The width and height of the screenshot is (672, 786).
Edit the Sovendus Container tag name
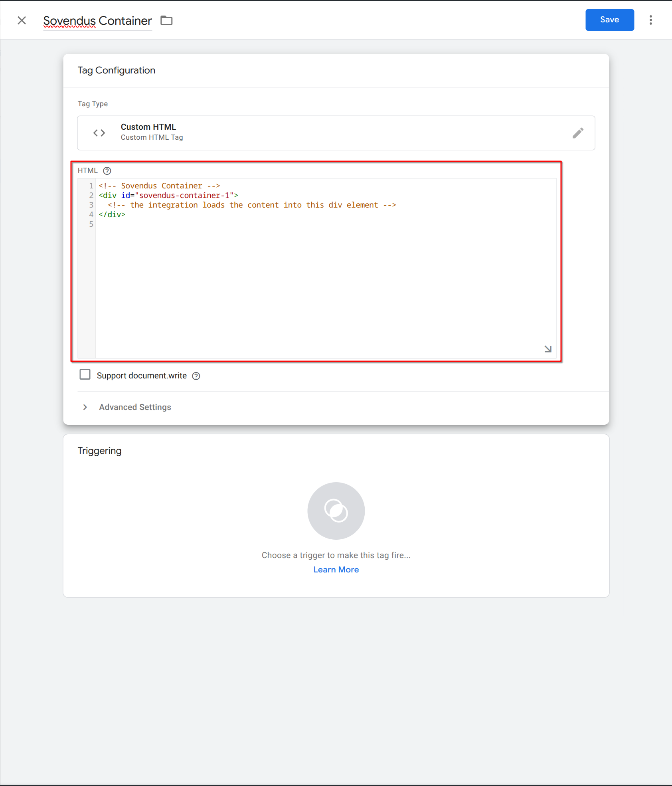click(97, 21)
